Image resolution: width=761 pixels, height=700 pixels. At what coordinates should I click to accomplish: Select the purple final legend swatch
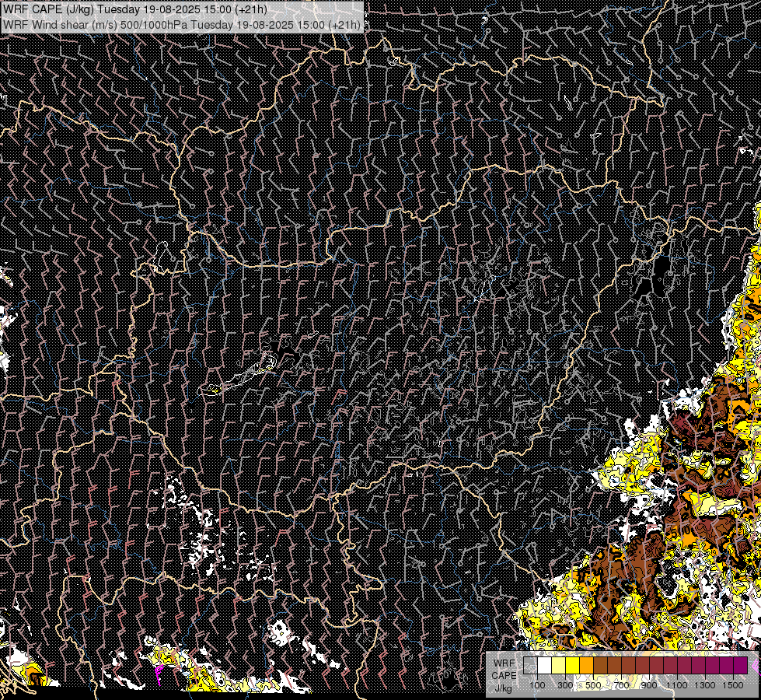741,665
